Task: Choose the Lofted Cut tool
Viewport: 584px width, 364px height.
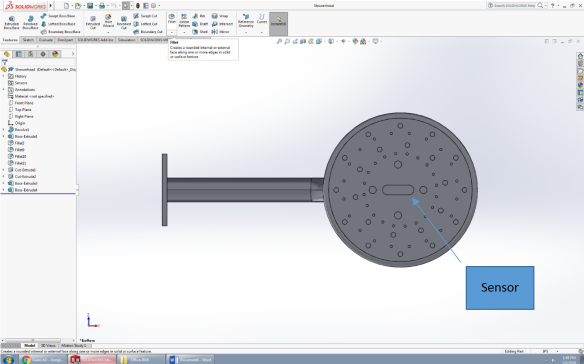Action: (x=145, y=24)
